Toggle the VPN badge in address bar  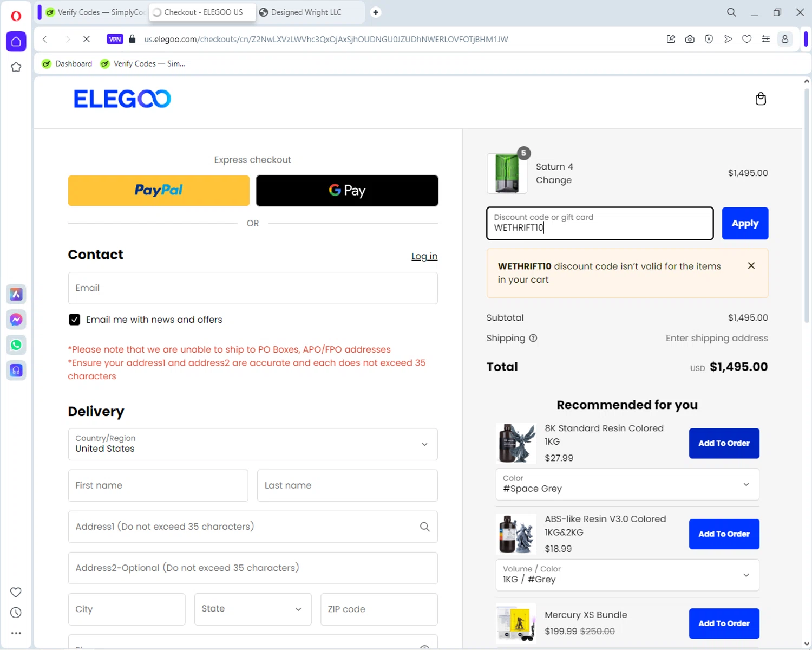115,39
